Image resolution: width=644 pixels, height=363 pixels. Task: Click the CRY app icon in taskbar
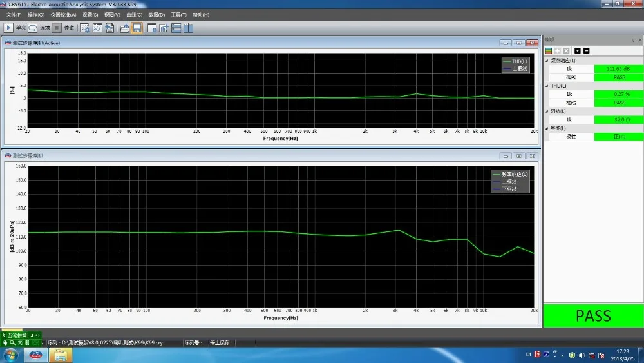point(35,355)
